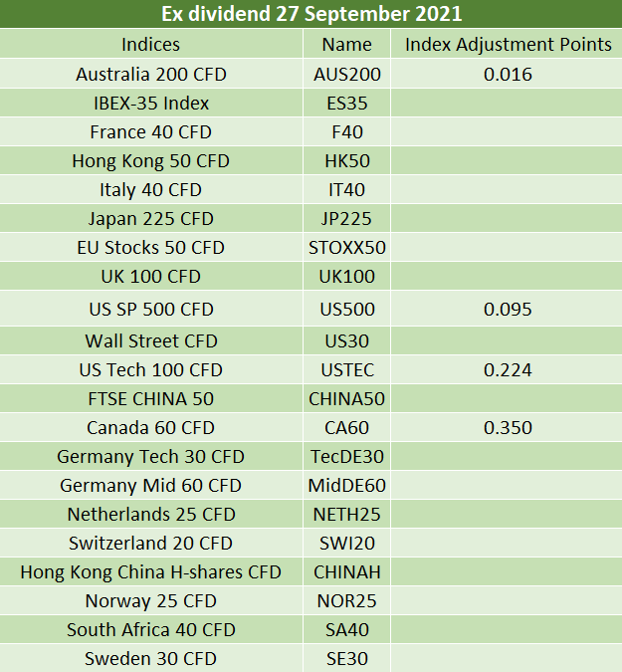Click the 'Ex dividend 27 September 2021' title
The image size is (622, 672).
point(311,14)
